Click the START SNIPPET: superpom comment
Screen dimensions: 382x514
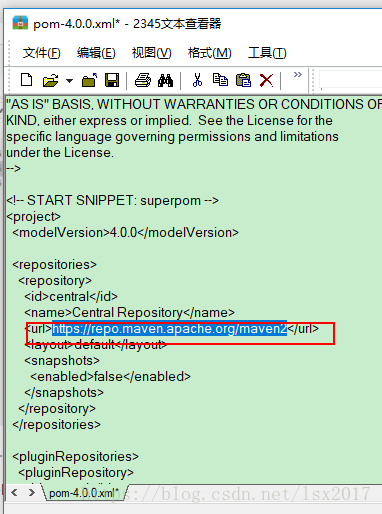coord(113,200)
